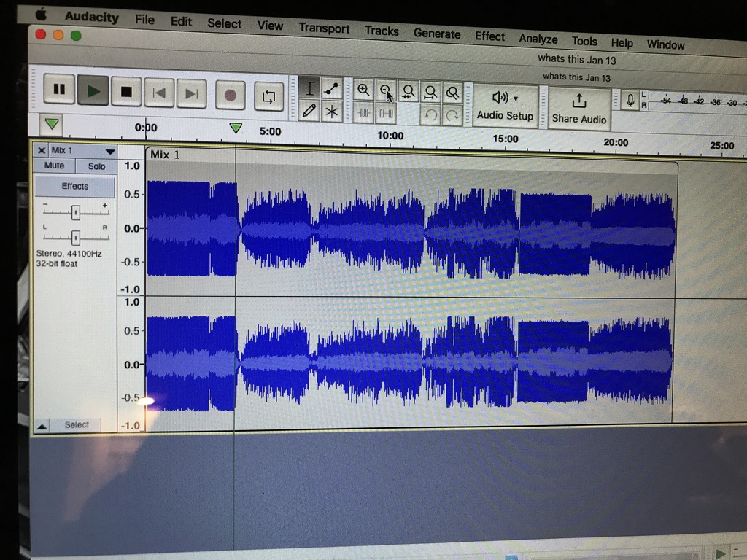Open the View menu
The height and width of the screenshot is (560, 747).
point(270,26)
